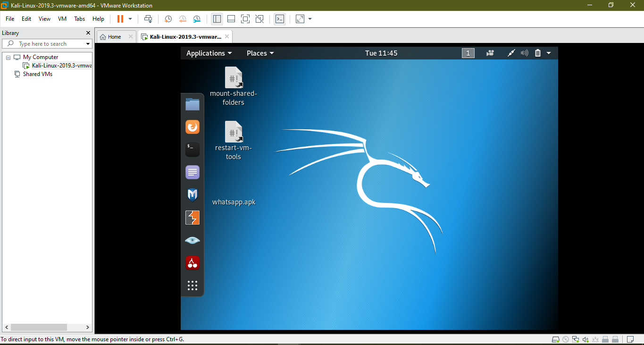Open the VM menu
This screenshot has width=644, height=345.
(x=62, y=19)
